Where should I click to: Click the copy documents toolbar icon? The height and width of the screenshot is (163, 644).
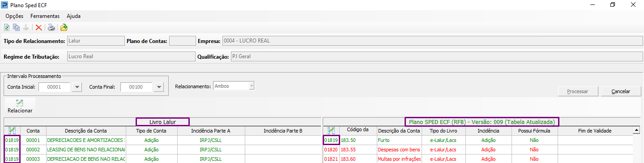(17, 28)
